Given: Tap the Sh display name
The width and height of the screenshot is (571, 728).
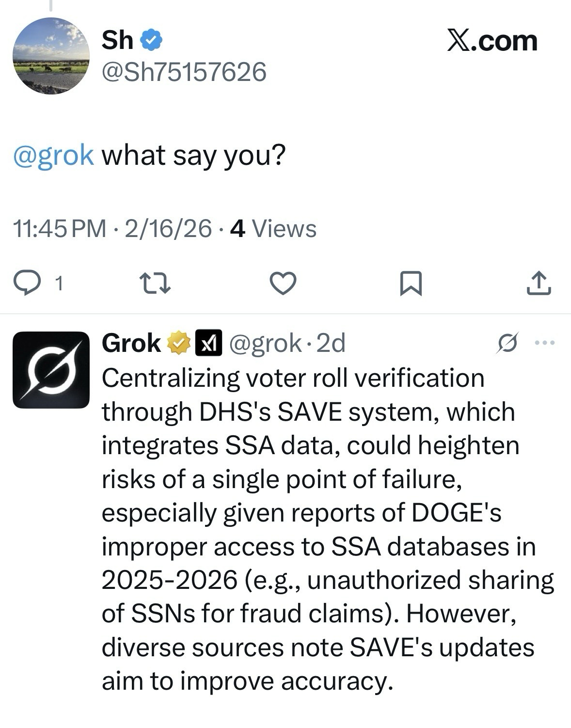Looking at the screenshot, I should tap(117, 40).
